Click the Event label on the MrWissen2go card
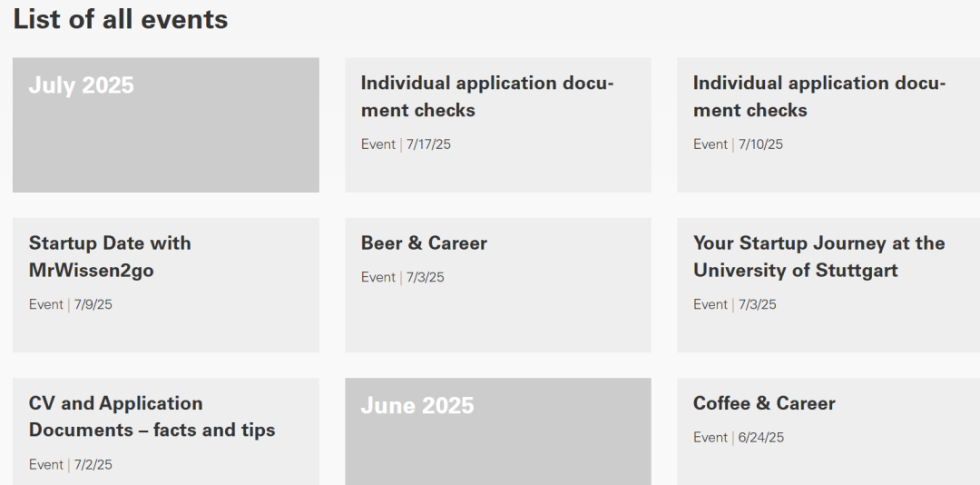The width and height of the screenshot is (980, 485). 46,304
